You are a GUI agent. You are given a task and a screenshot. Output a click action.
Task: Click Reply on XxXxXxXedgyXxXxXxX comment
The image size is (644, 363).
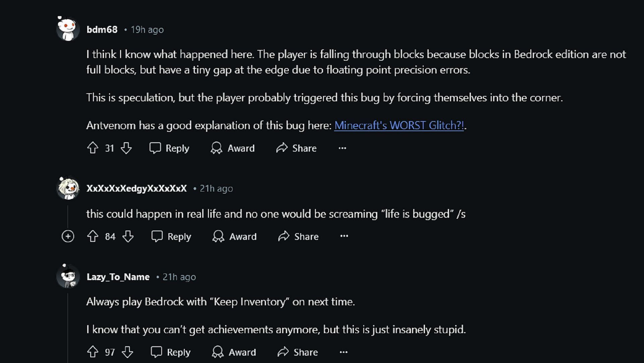pos(172,236)
